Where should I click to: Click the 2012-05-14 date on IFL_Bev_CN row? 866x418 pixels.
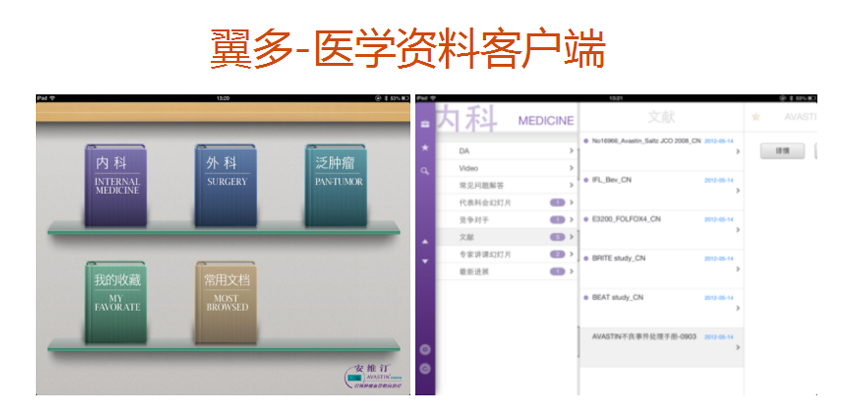coord(719,181)
